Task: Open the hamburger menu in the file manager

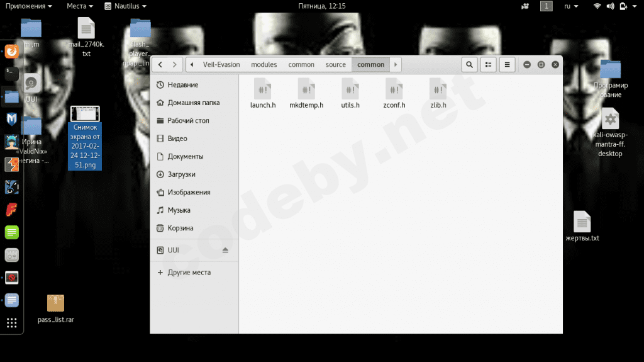Action: click(x=507, y=64)
